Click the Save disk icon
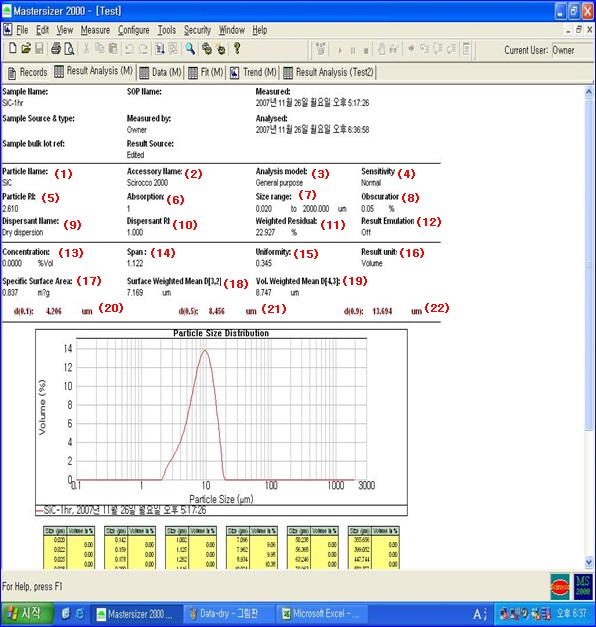The width and height of the screenshot is (596, 627). [x=39, y=49]
